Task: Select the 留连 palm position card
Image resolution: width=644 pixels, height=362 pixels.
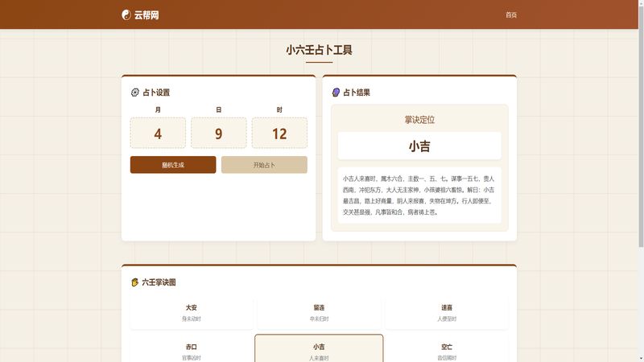Action: pyautogui.click(x=319, y=313)
